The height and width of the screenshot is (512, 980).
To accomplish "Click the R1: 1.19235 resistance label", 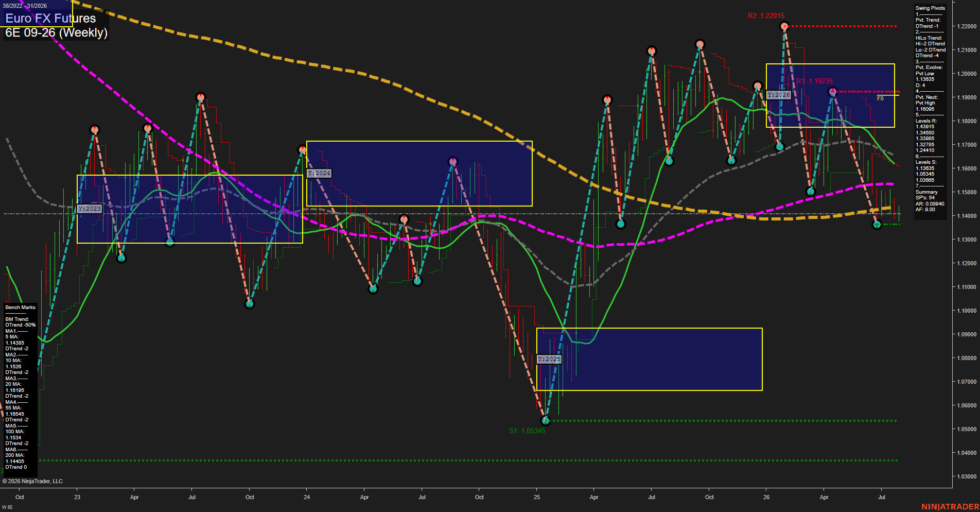I will 814,81.
